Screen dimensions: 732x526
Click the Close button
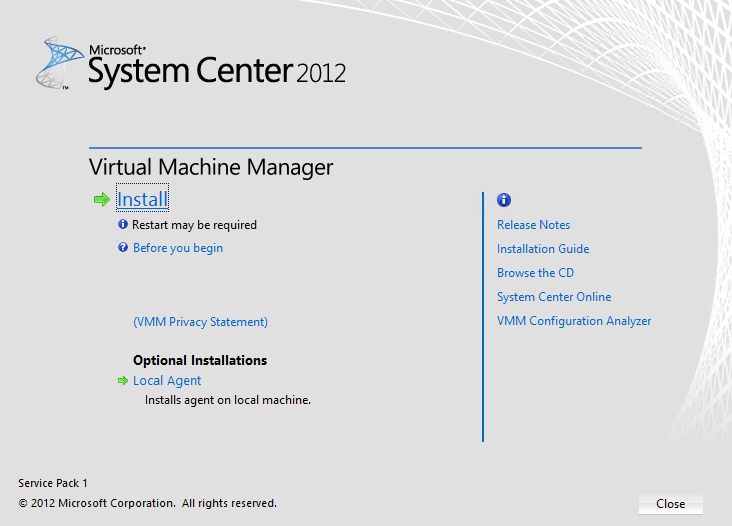point(670,504)
